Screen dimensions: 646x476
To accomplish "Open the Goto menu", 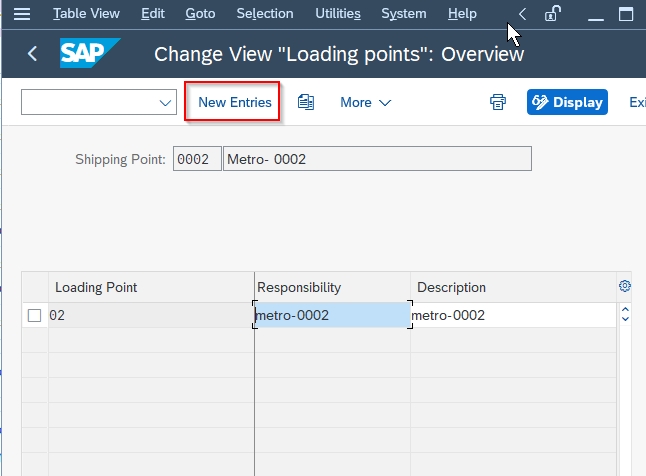I will pos(200,14).
